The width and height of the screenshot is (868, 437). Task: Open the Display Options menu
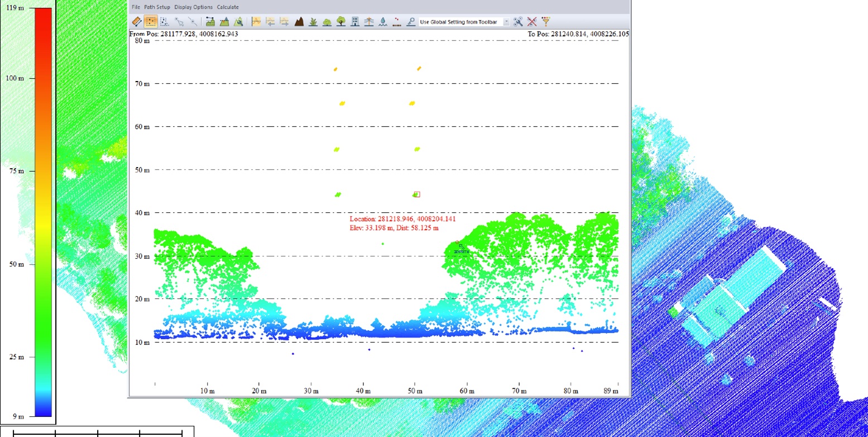193,7
